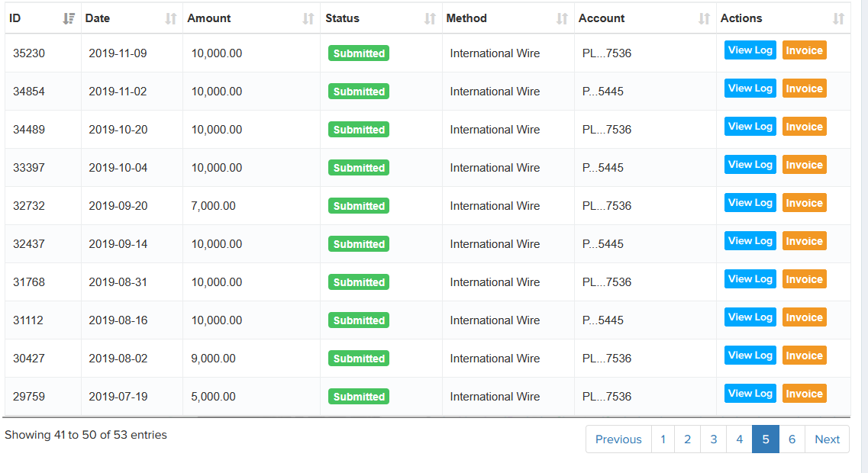Click sort arrows in Amount header
868x473 pixels.
[308, 19]
